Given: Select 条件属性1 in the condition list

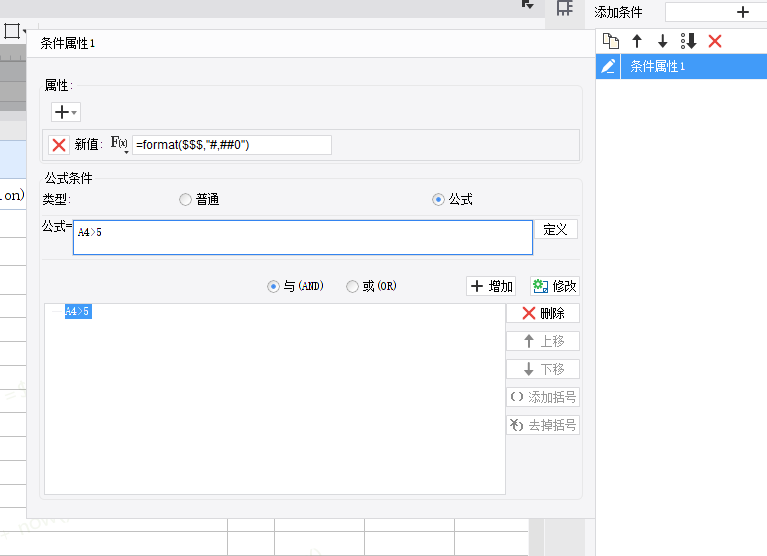Looking at the screenshot, I should (x=693, y=66).
